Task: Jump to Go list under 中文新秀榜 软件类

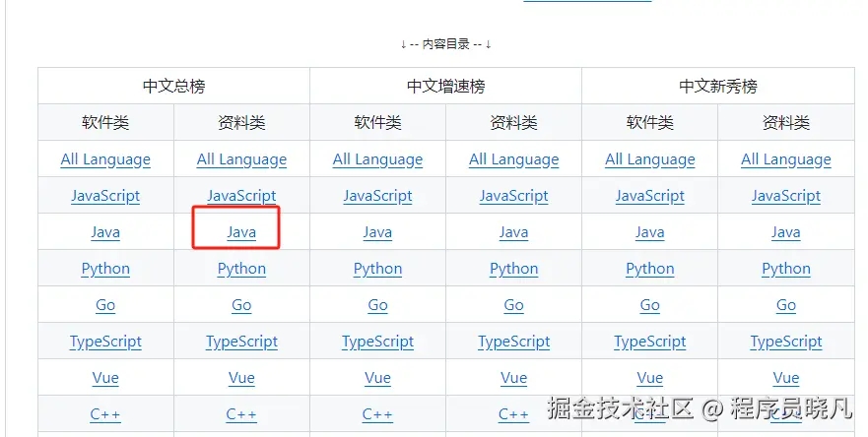Action: (650, 305)
